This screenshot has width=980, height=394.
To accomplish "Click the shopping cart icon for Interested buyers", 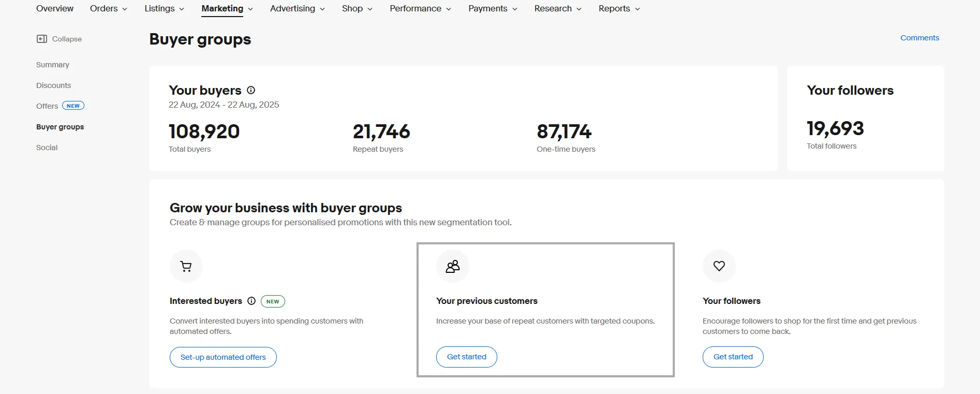I will (186, 266).
